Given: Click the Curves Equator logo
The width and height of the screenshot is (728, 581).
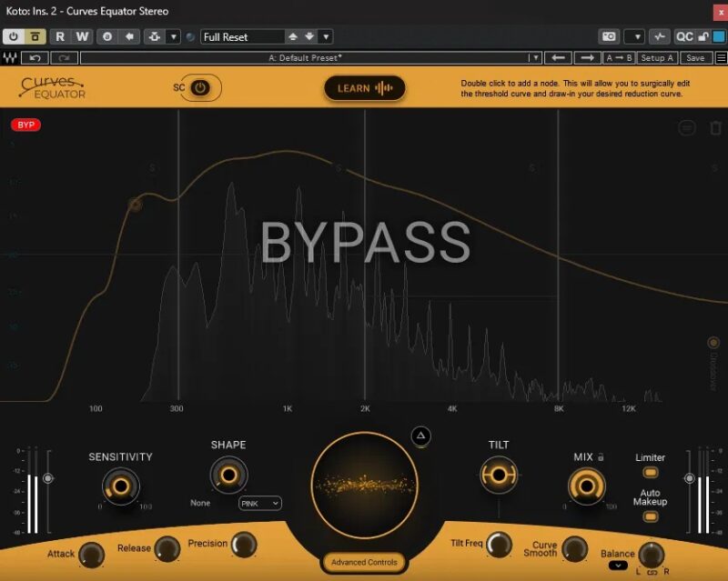Looking at the screenshot, I should pos(52,87).
